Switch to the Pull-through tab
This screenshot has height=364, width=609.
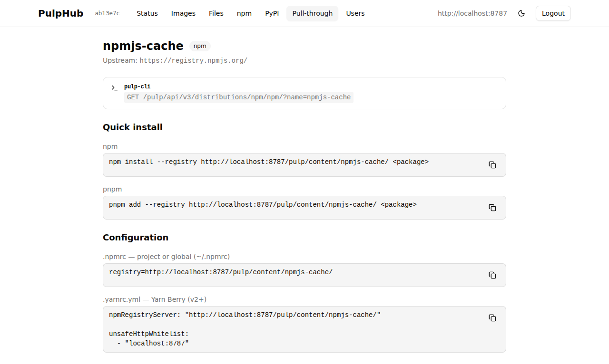point(312,13)
